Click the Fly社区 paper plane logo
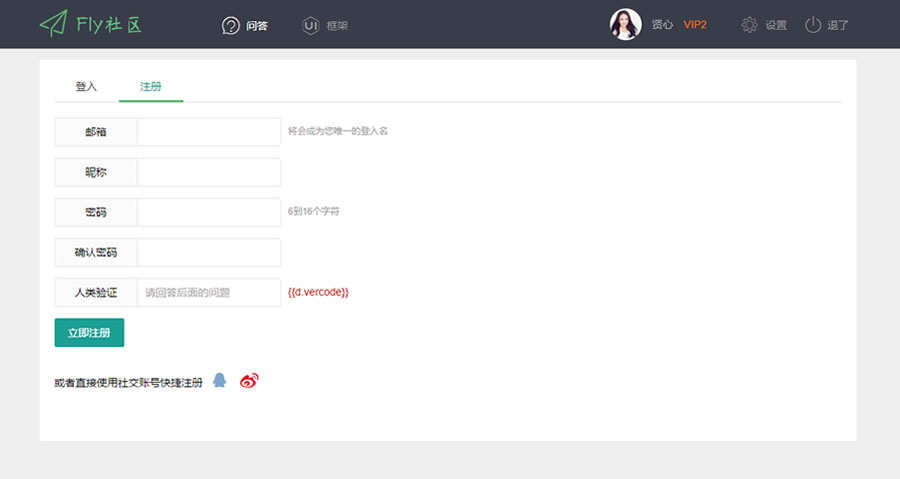900x479 pixels. (54, 24)
